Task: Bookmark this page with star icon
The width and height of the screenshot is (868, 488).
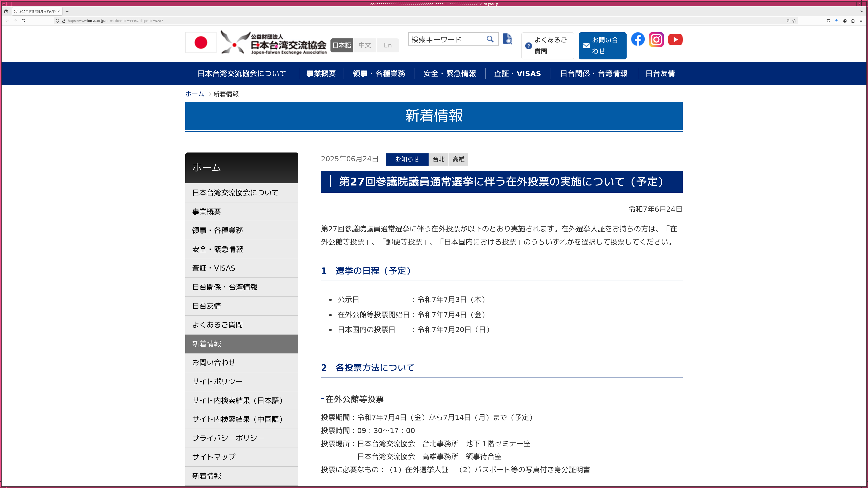Action: [794, 21]
